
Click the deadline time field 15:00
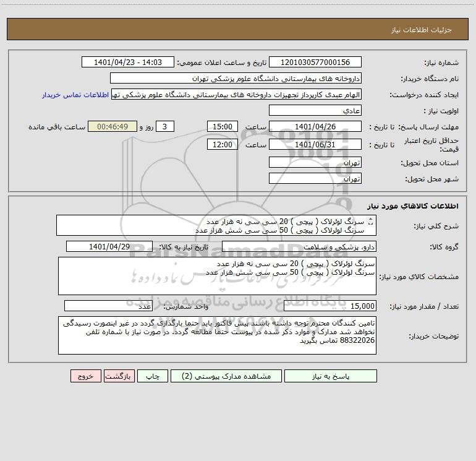point(222,126)
